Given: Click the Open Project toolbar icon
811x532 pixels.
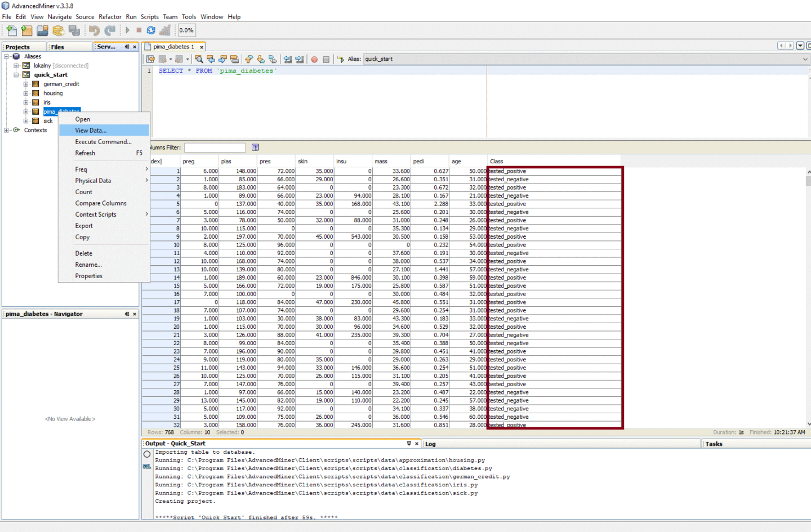Looking at the screenshot, I should pyautogui.click(x=42, y=30).
